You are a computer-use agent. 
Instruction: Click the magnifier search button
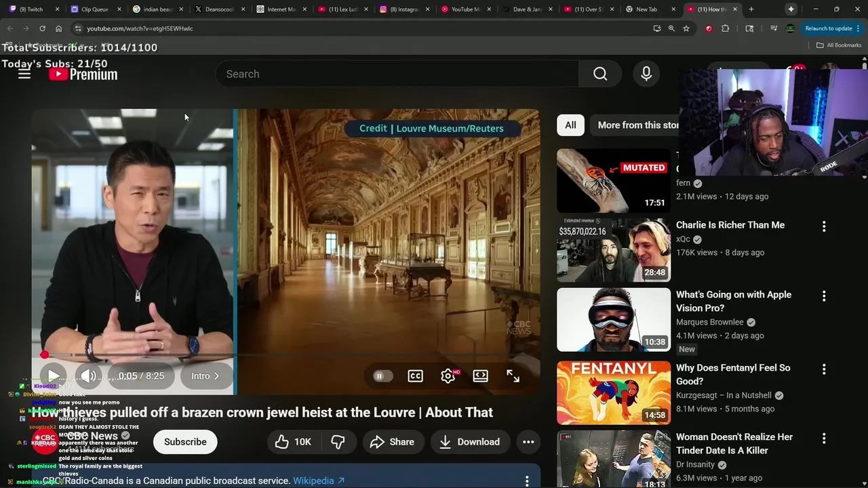(x=600, y=74)
